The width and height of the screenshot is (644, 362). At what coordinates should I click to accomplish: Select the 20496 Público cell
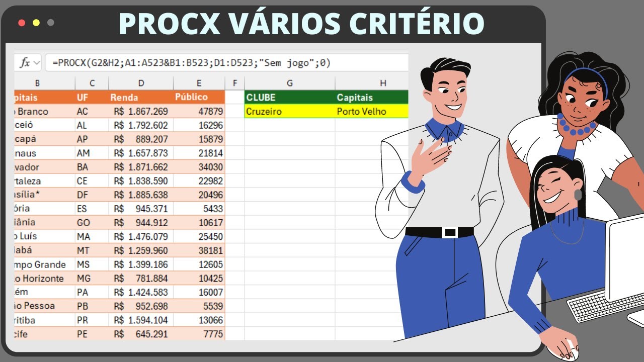[199, 195]
